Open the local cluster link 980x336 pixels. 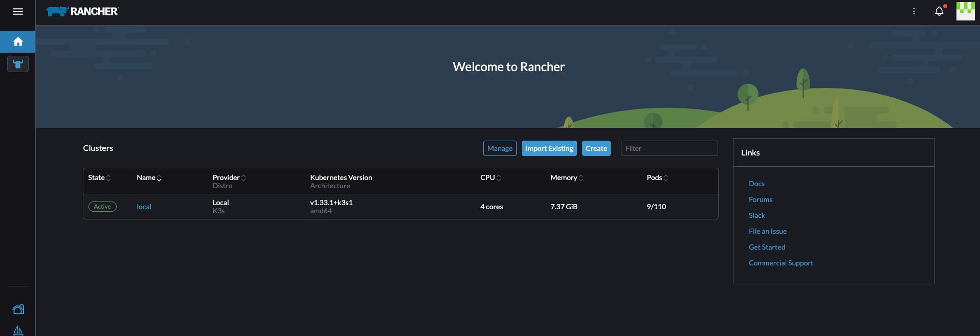pyautogui.click(x=144, y=207)
